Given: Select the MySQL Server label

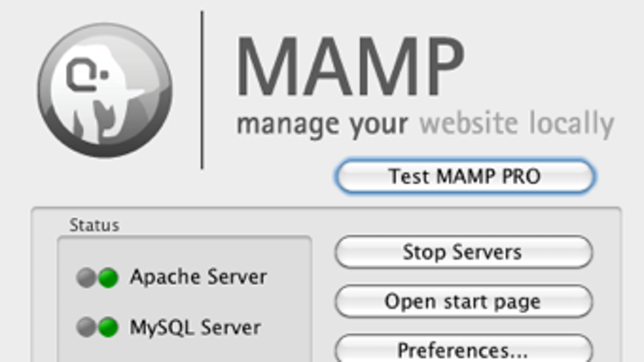Looking at the screenshot, I should [x=195, y=327].
